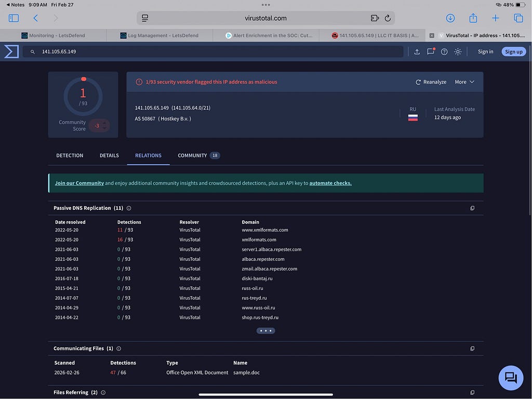This screenshot has width=532, height=399.
Task: Click the Russian flag country icon
Action: [413, 118]
